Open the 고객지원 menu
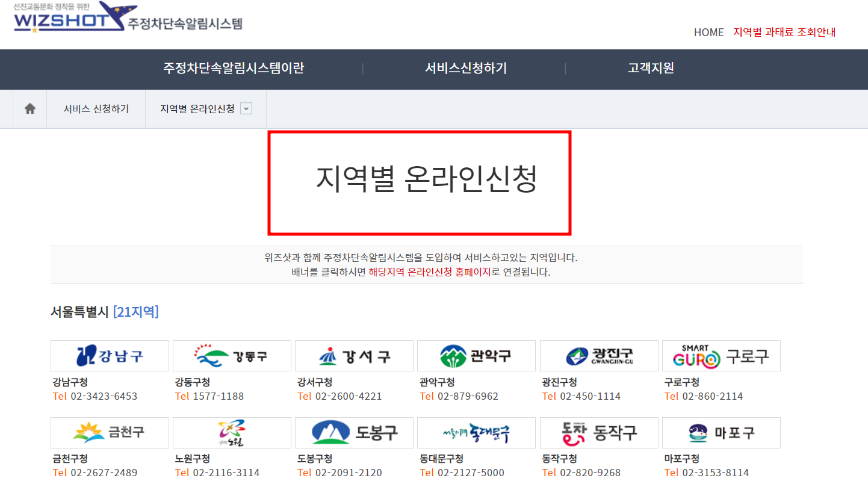The image size is (868, 481). 650,69
